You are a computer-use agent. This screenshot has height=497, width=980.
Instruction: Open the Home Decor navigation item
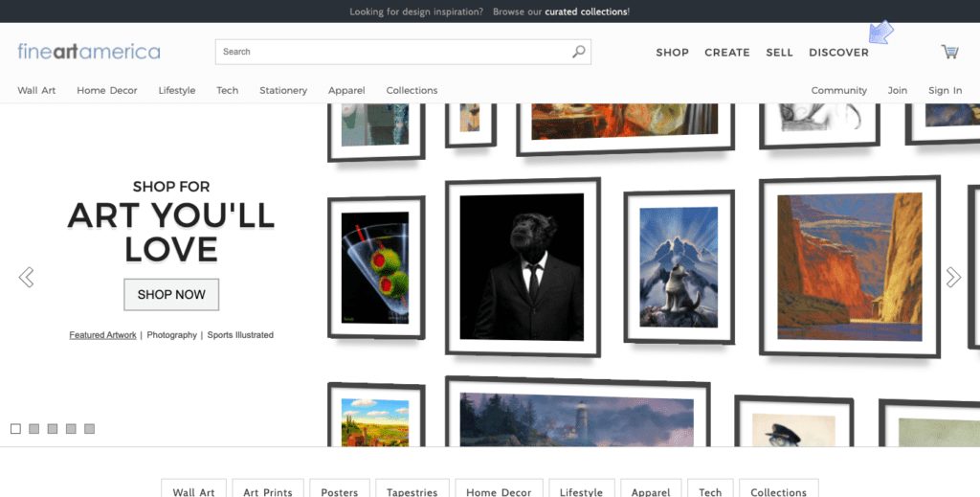point(107,91)
